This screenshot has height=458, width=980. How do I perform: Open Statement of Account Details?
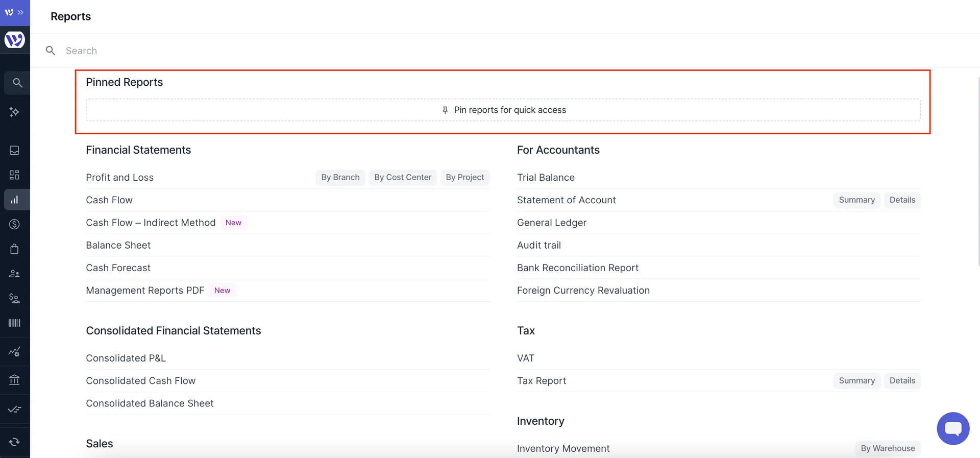[x=902, y=200]
